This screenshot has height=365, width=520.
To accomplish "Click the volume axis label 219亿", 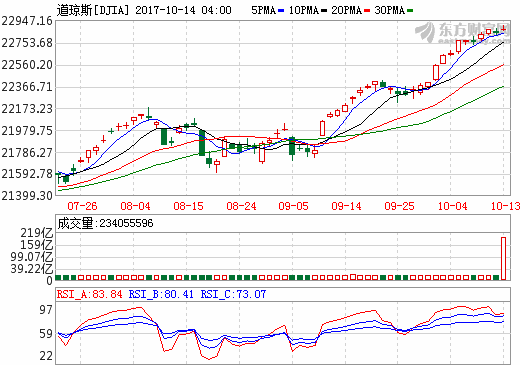I will click(x=37, y=233).
